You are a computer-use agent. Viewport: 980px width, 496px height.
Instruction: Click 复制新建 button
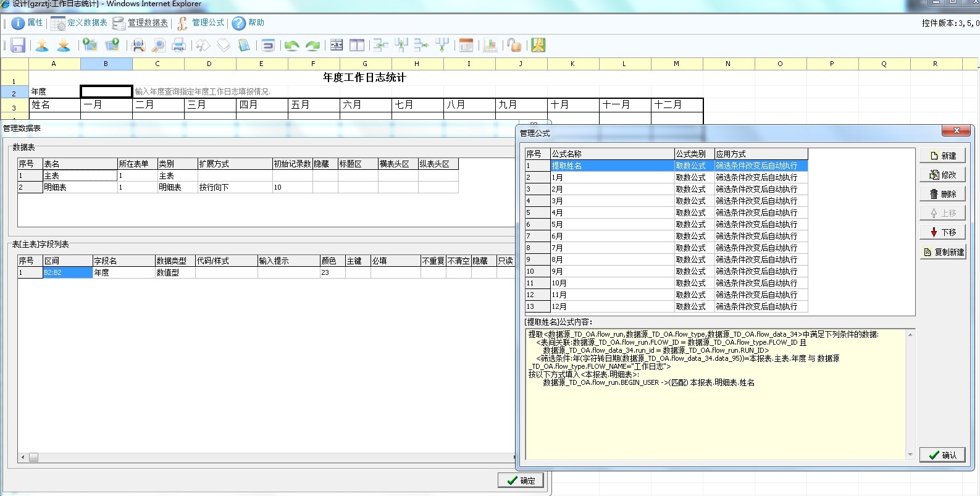pyautogui.click(x=942, y=252)
